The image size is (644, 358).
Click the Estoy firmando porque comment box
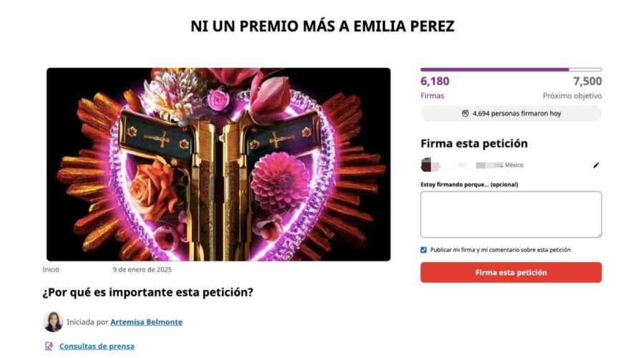511,215
